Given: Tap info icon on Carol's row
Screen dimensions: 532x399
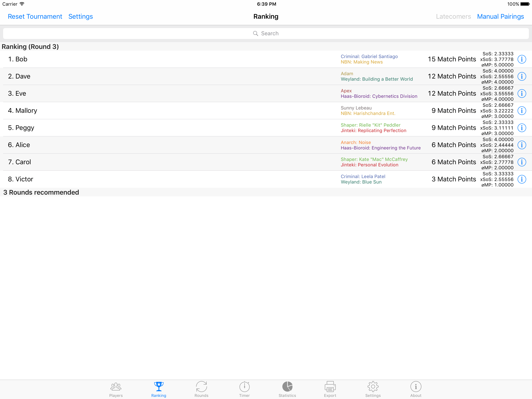Looking at the screenshot, I should tap(521, 162).
